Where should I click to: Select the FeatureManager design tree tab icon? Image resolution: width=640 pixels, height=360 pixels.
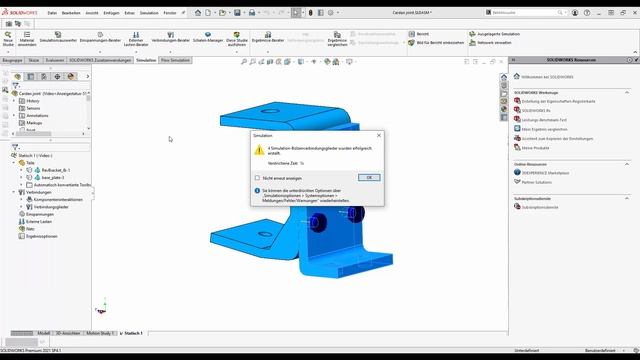pos(18,76)
